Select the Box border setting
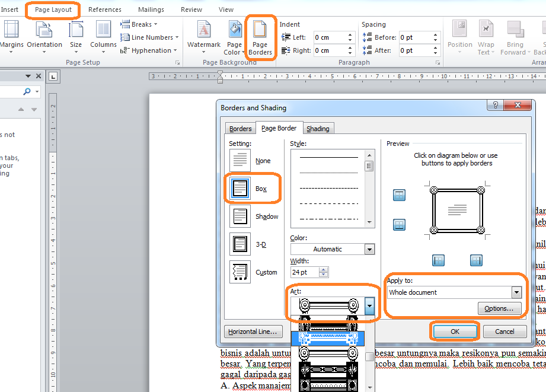The image size is (546, 392). pyautogui.click(x=240, y=187)
